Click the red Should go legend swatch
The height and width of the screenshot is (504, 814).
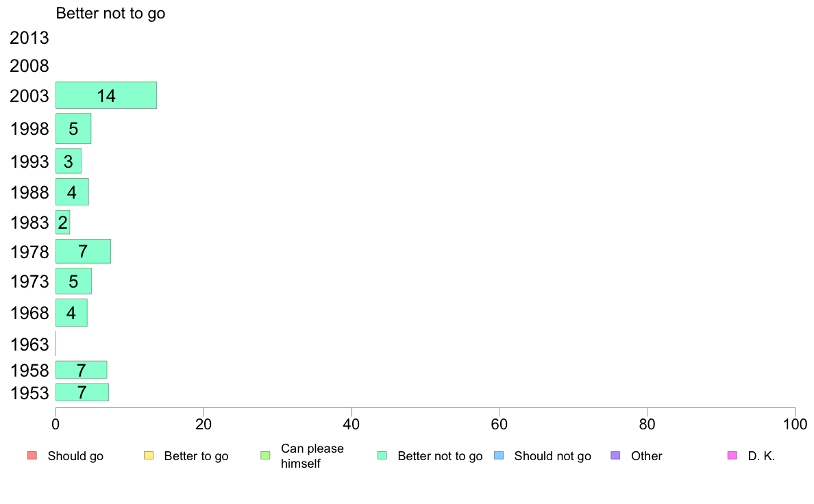pyautogui.click(x=32, y=456)
